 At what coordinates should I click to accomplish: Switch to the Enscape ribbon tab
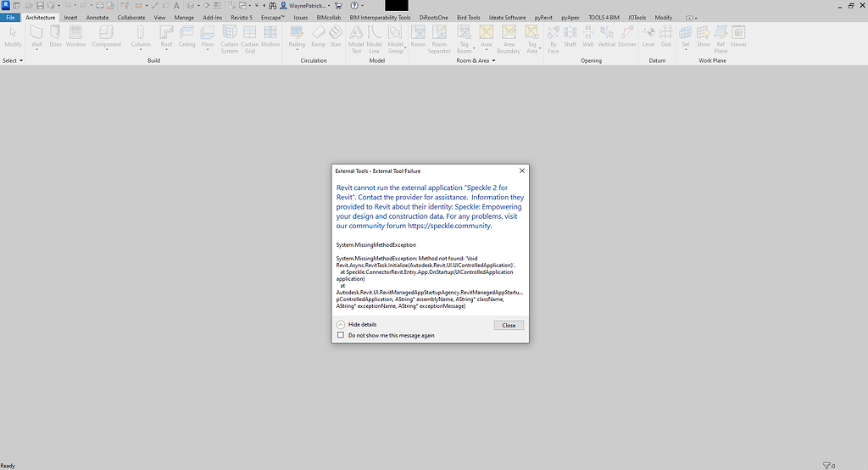[x=273, y=17]
